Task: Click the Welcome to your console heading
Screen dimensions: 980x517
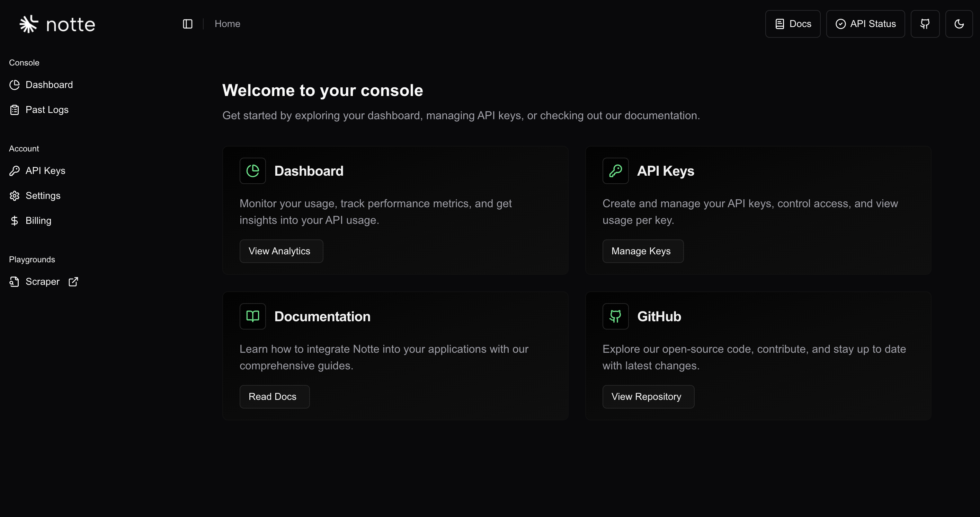Action: pyautogui.click(x=323, y=90)
